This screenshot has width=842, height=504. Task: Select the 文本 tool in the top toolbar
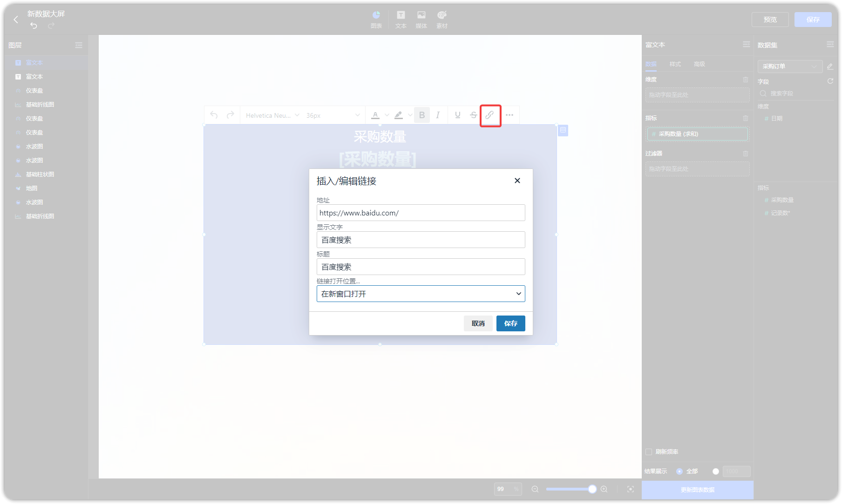click(x=401, y=19)
